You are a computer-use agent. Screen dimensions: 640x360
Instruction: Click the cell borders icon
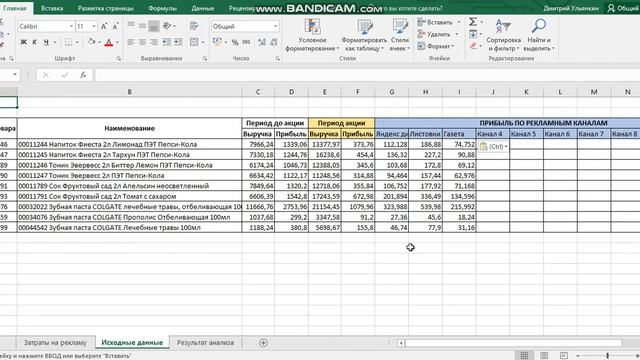click(x=68, y=42)
